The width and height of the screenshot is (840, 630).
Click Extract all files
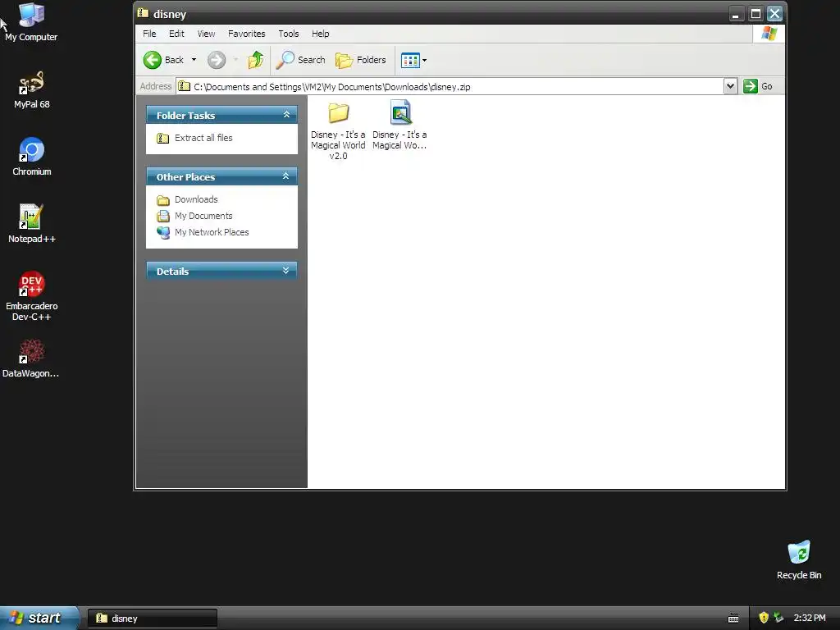pos(195,138)
